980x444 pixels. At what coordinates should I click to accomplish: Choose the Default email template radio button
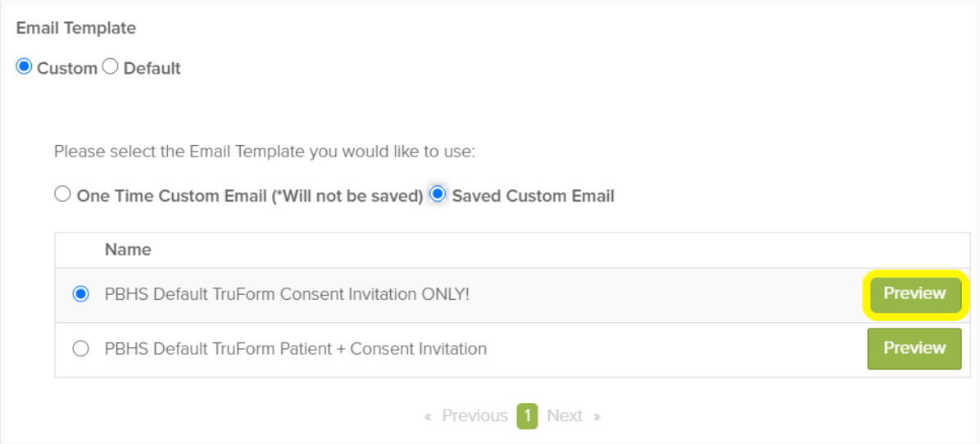tap(111, 67)
